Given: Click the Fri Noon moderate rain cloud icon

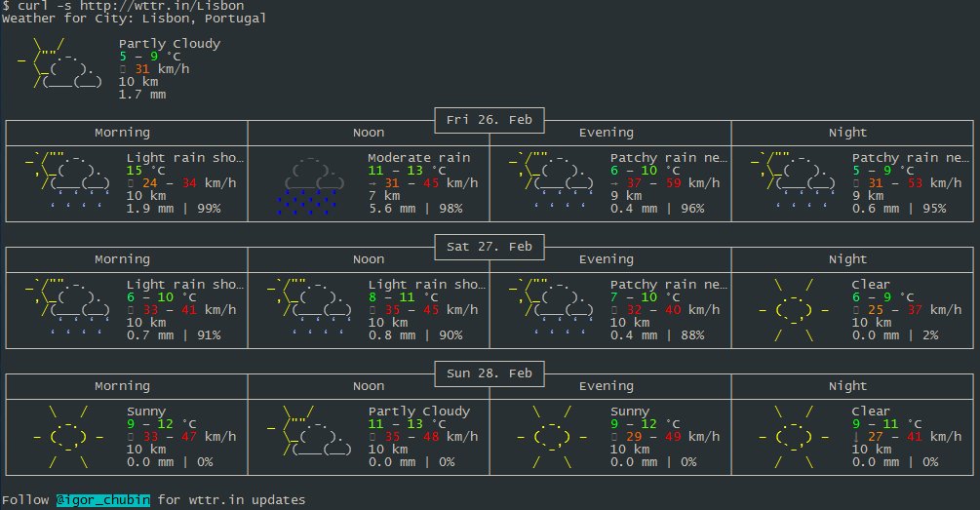Looking at the screenshot, I should [310, 185].
